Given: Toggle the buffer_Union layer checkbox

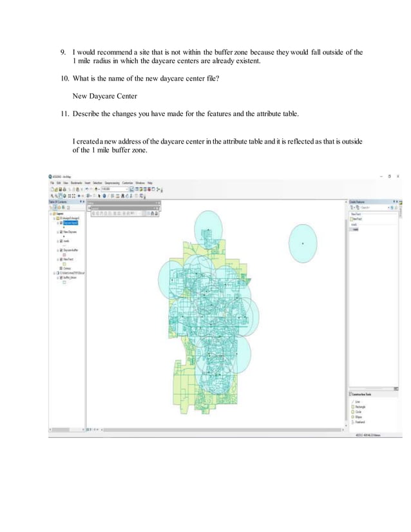Looking at the screenshot, I should [x=61, y=278].
